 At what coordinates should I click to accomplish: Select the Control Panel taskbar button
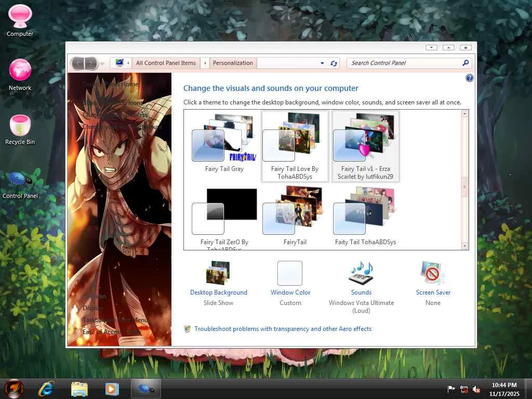tap(146, 389)
